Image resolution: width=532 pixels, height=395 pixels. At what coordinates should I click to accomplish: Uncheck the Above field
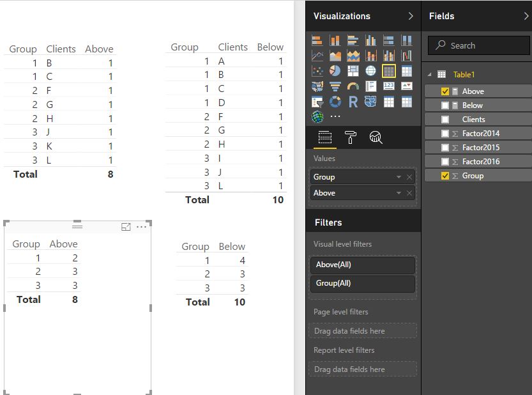tap(445, 91)
